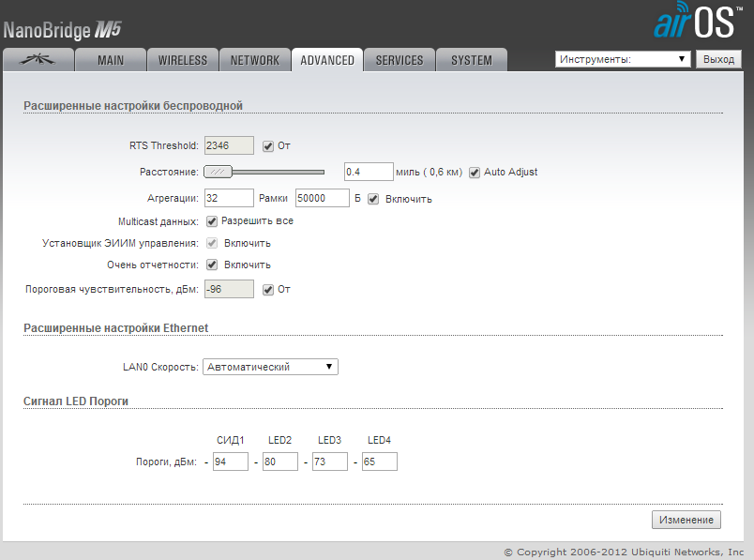Click the RTS Threshold value field
This screenshot has height=560, width=754.
229,145
